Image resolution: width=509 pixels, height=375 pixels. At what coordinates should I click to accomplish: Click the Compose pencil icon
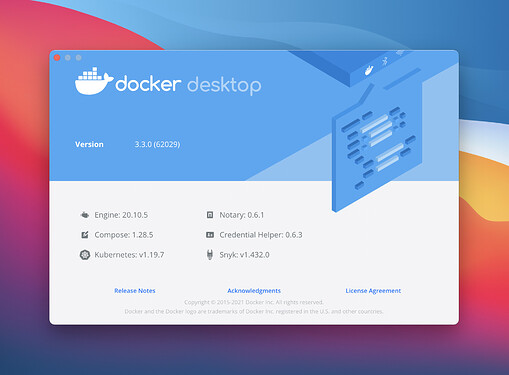click(85, 235)
